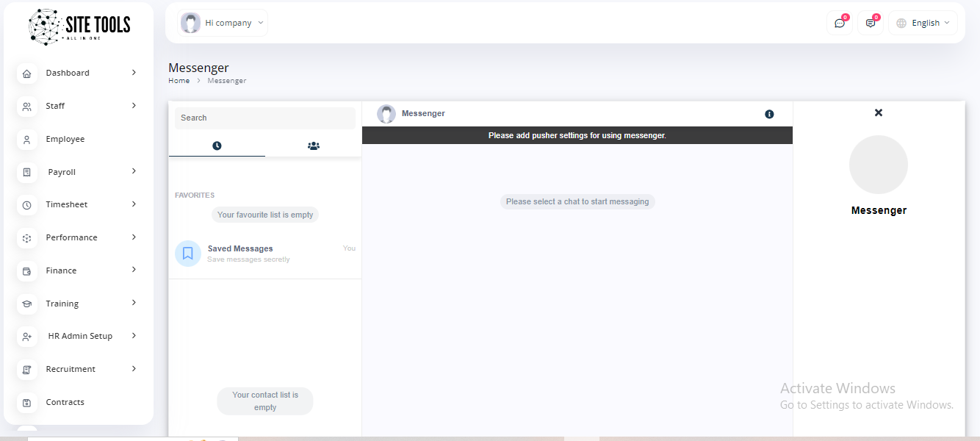Image resolution: width=980 pixels, height=441 pixels.
Task: Open the Employee menu item
Action: click(65, 139)
